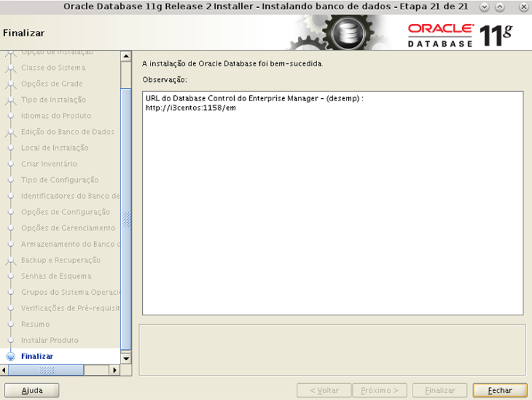Close the installer window via title bar

coord(524,7)
